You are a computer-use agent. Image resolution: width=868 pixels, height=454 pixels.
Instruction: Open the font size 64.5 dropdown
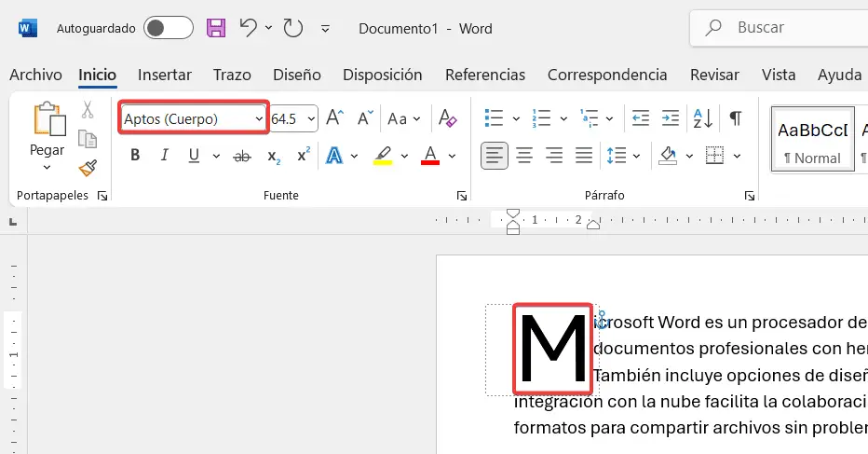(310, 118)
